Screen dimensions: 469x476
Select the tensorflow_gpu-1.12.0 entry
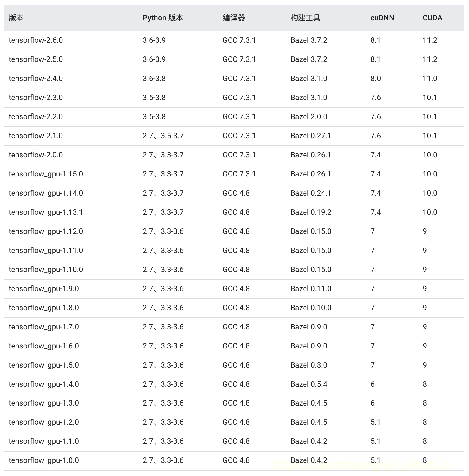tap(46, 231)
